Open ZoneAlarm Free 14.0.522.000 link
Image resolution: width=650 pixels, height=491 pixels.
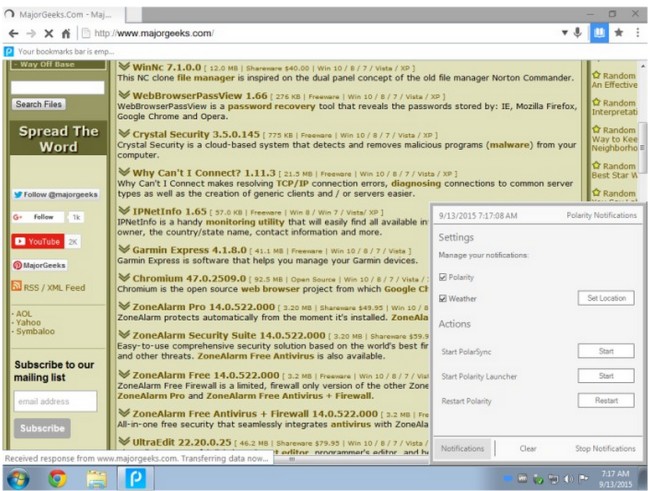click(x=206, y=375)
